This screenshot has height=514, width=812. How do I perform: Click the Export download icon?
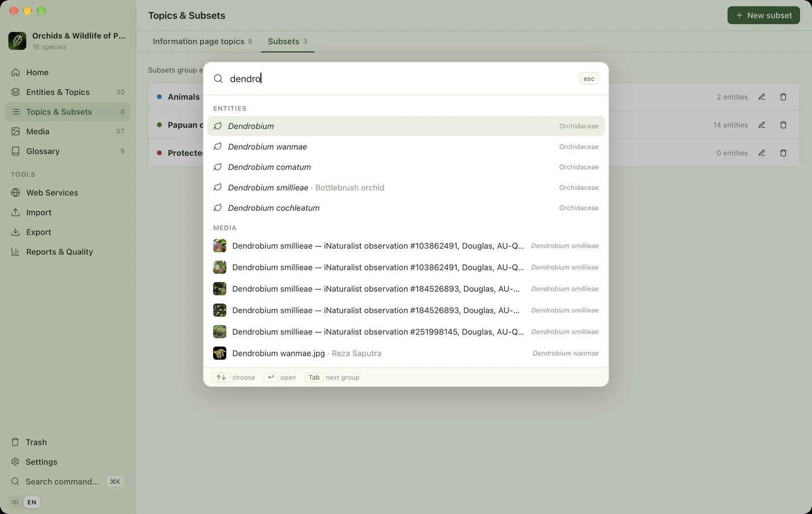pos(16,232)
